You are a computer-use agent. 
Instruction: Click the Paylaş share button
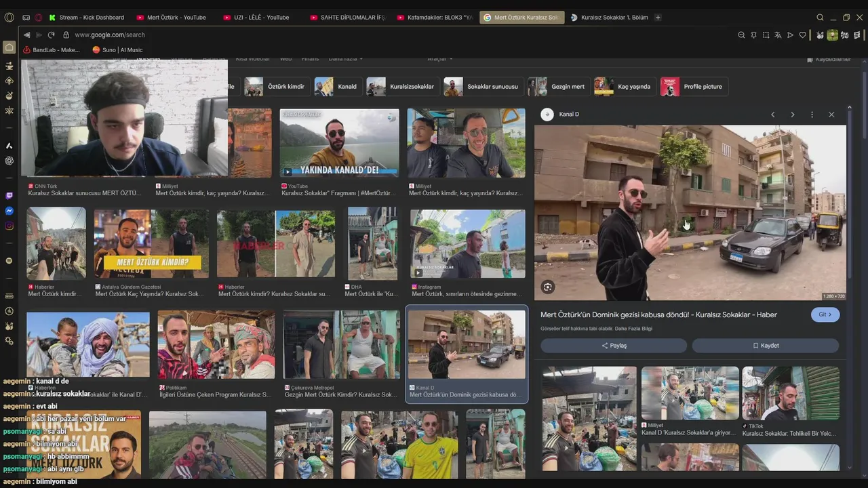614,346
